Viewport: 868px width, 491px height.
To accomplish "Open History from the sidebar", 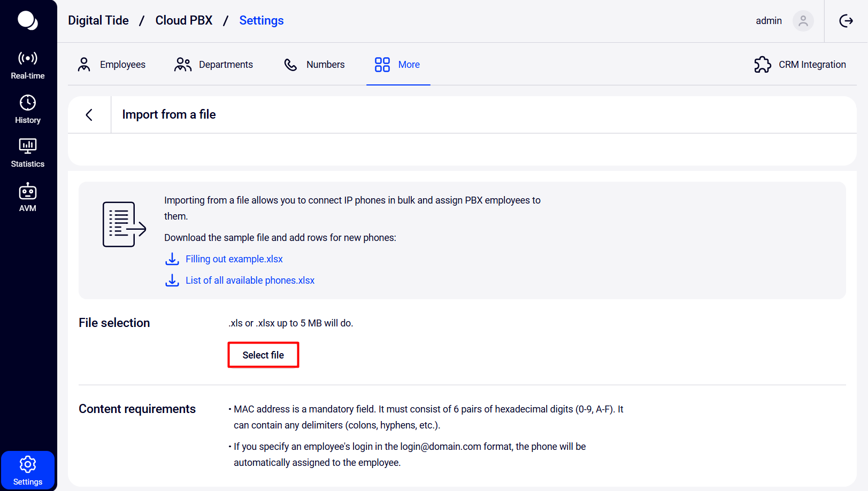I will 28,110.
